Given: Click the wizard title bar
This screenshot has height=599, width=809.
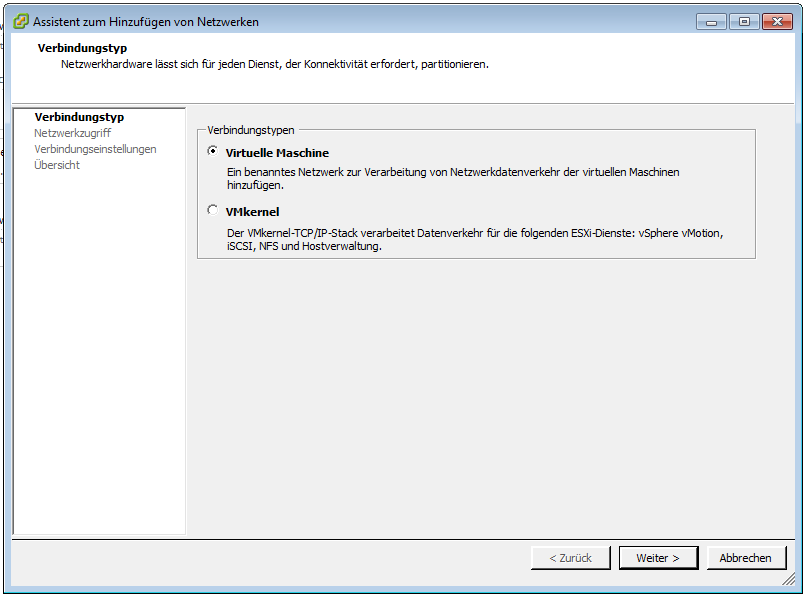Looking at the screenshot, I should 400,20.
